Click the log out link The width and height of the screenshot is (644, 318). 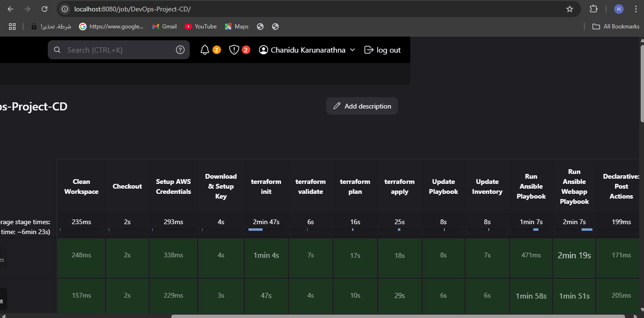click(x=382, y=50)
